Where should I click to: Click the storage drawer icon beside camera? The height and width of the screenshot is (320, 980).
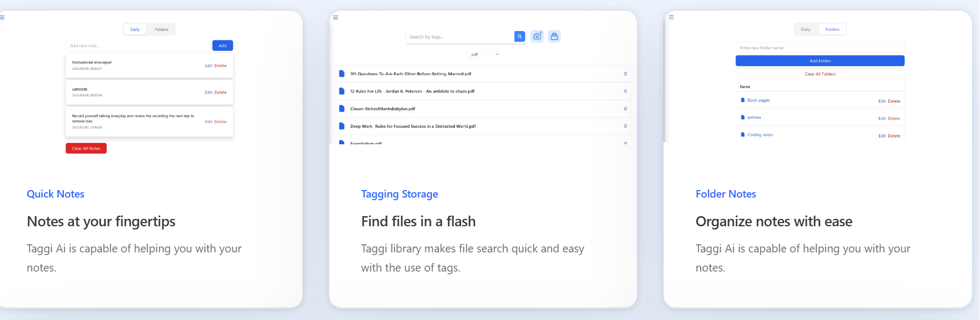coord(554,36)
